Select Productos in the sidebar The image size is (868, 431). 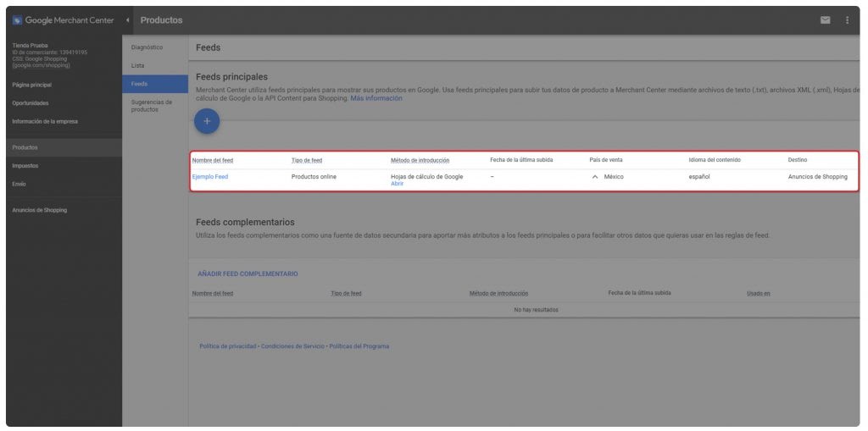[x=25, y=147]
